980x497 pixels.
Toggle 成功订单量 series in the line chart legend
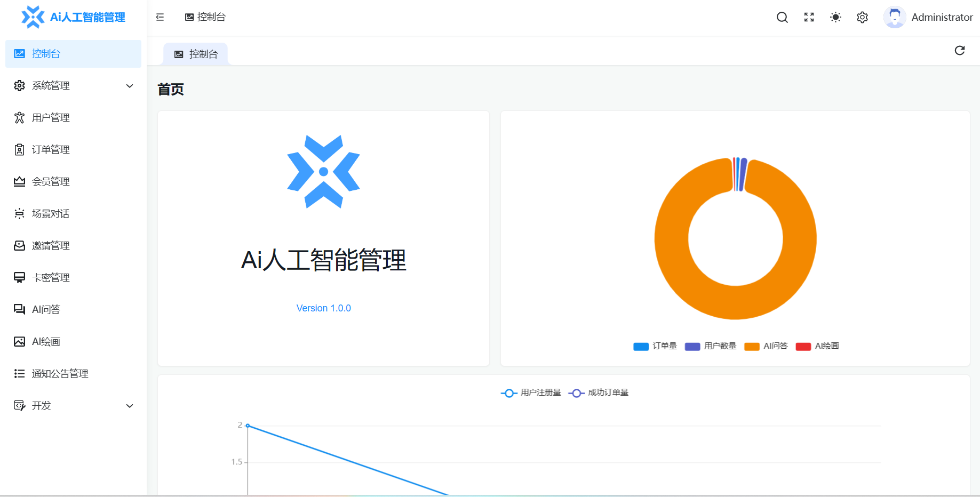tap(600, 392)
